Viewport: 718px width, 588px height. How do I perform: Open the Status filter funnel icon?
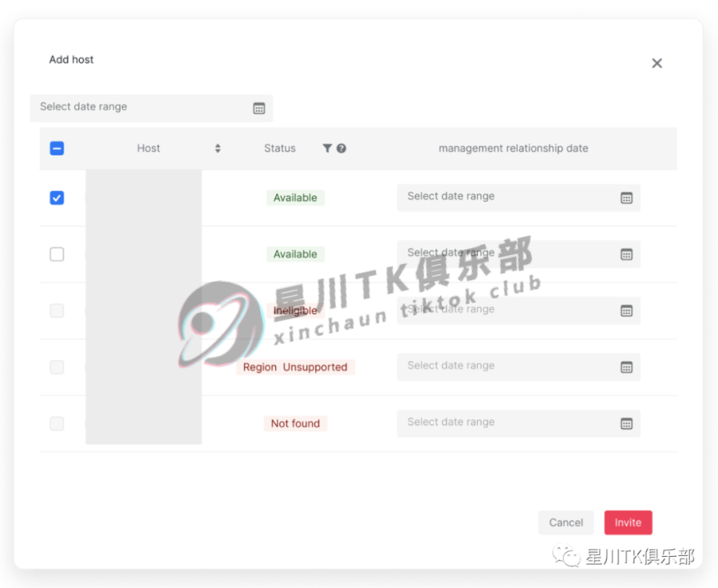[x=327, y=148]
